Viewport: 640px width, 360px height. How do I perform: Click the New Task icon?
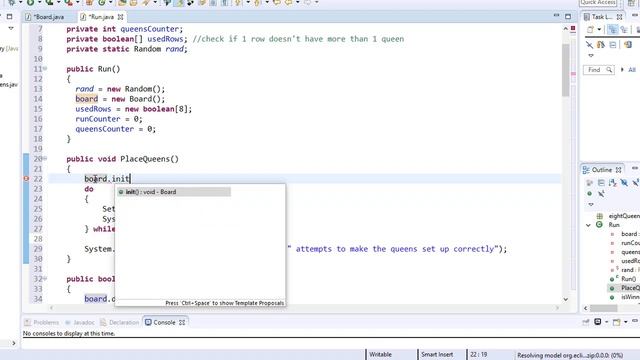click(x=590, y=29)
